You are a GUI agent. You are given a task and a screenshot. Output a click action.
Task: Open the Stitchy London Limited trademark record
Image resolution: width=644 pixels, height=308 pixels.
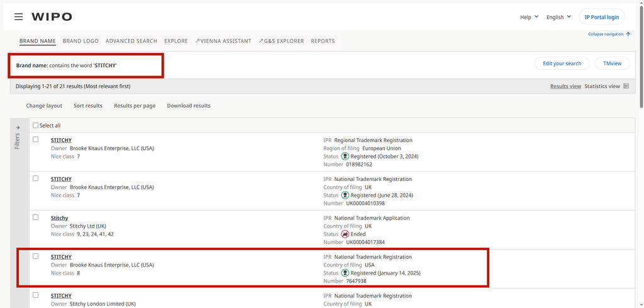(x=61, y=295)
